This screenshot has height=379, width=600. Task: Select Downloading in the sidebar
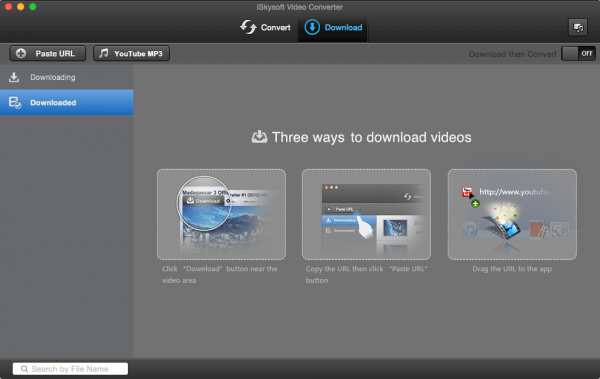click(x=67, y=77)
